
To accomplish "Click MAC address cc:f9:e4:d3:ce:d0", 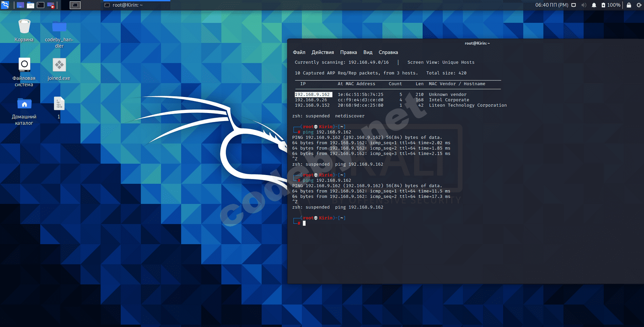I will [360, 100].
